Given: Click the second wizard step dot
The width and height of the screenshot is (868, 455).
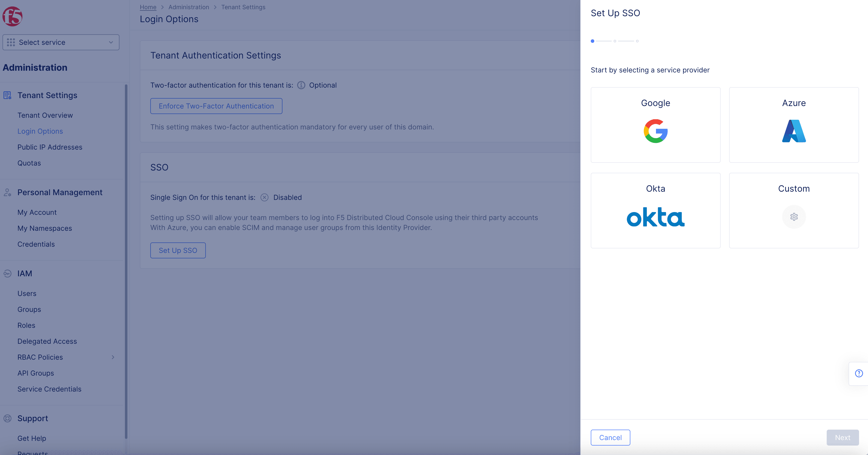Looking at the screenshot, I should (x=615, y=41).
